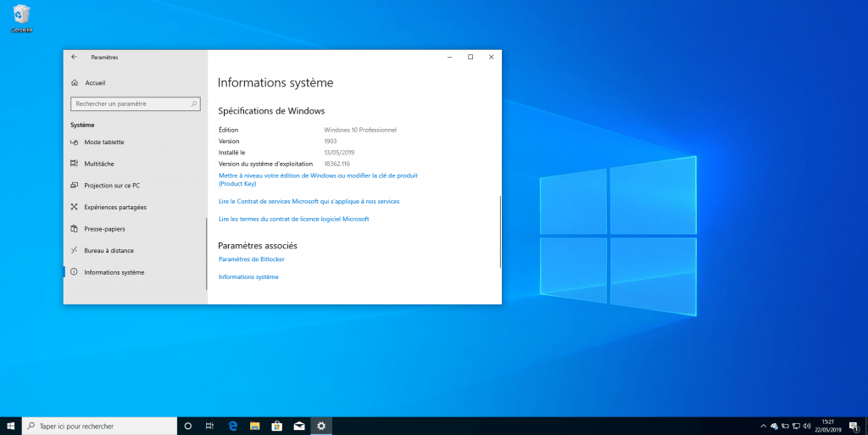Go back with the Paramètres back arrow

coord(74,57)
